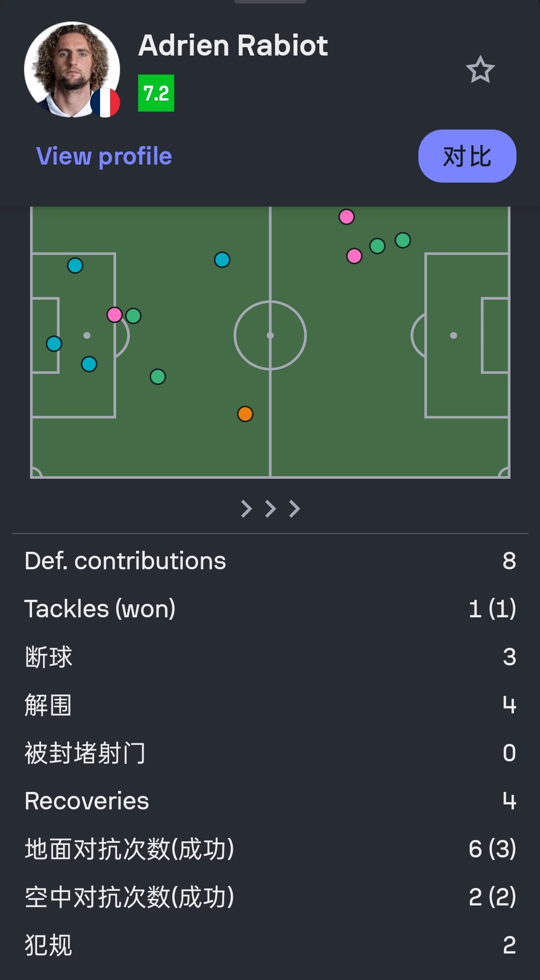Tap the favorite star icon

coord(480,70)
